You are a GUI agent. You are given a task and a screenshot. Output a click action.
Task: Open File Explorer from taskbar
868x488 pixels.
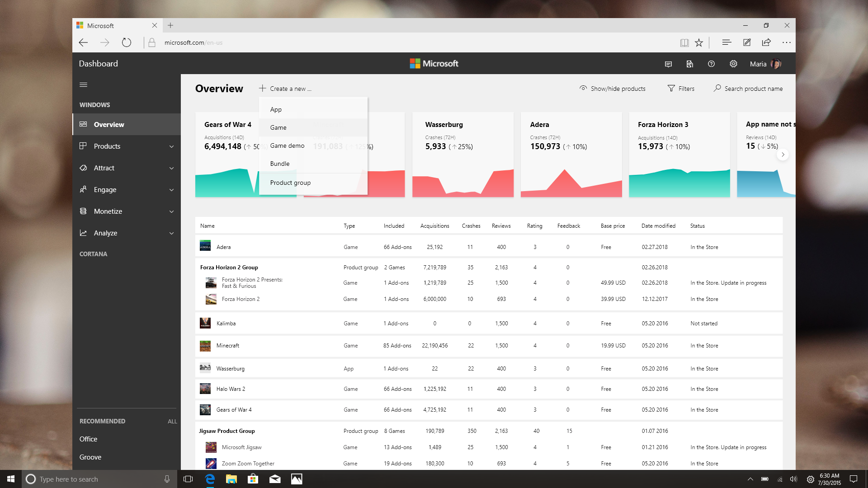coord(231,479)
